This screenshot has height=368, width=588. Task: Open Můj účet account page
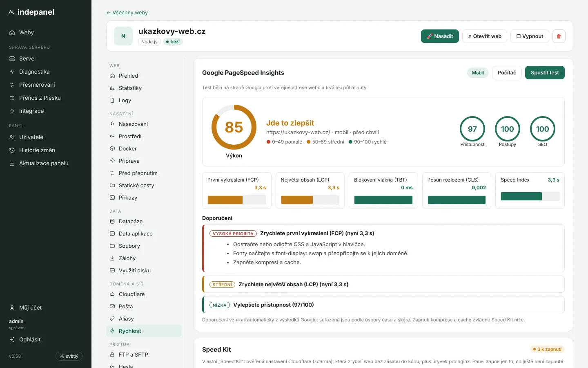point(46,308)
